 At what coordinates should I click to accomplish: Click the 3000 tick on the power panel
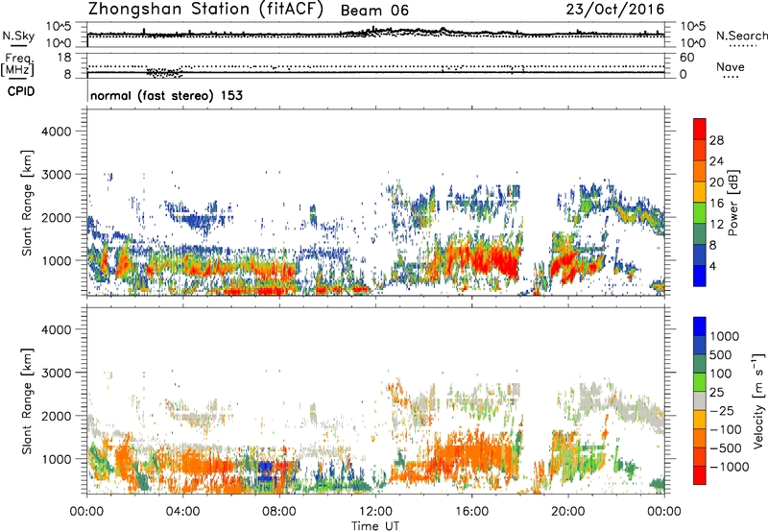tap(56, 175)
